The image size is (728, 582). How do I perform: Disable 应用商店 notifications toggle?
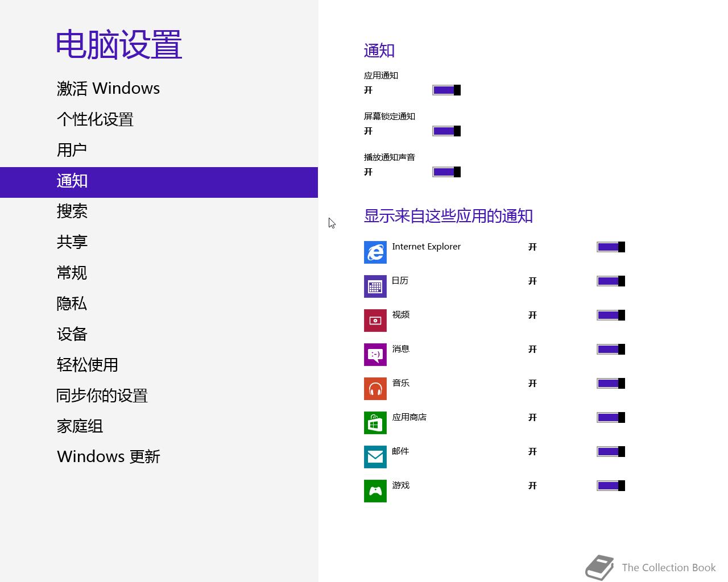click(x=611, y=417)
